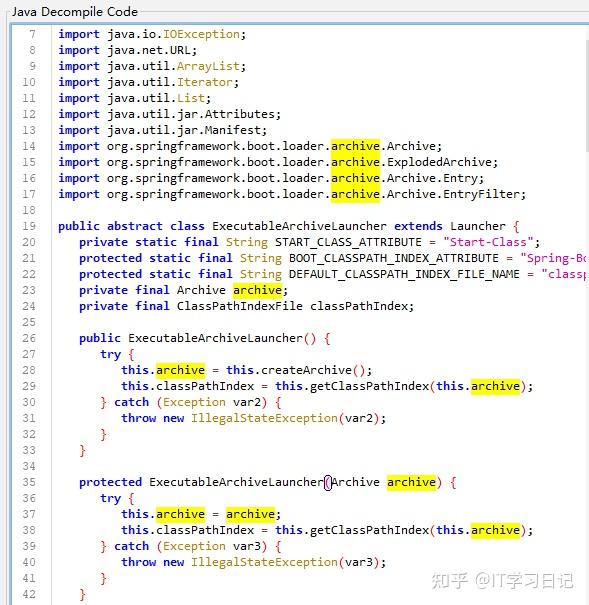Click getClassPathIndex call on line 38
The height and width of the screenshot is (605, 589).
tap(369, 530)
